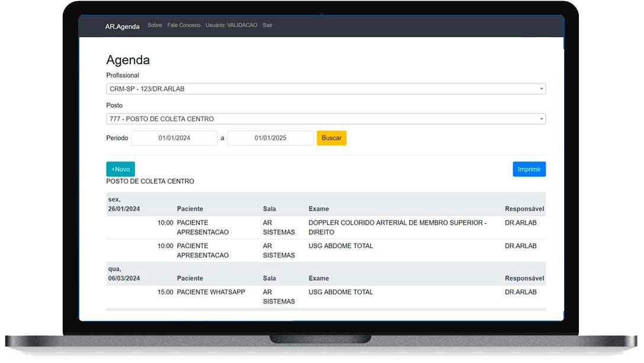Click the PACIENTE WHATSAPP appointment
644x363 pixels.
click(211, 292)
